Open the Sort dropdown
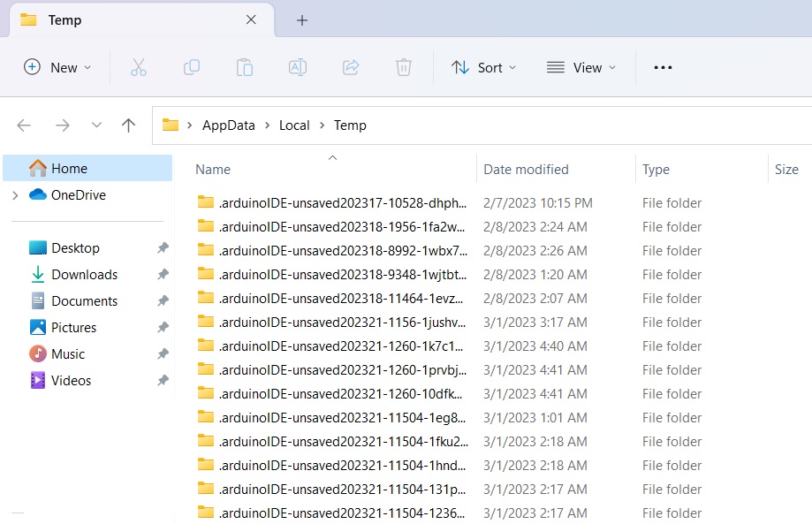812x524 pixels. [483, 66]
